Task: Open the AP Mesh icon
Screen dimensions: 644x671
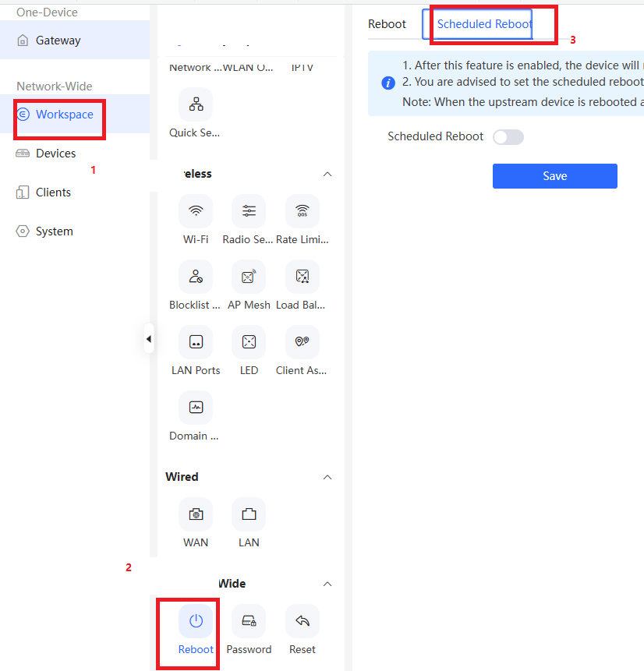Action: pos(249,277)
